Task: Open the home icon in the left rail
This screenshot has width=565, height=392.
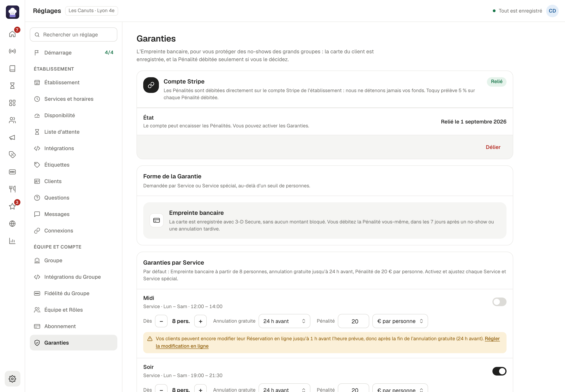Action: click(x=12, y=34)
